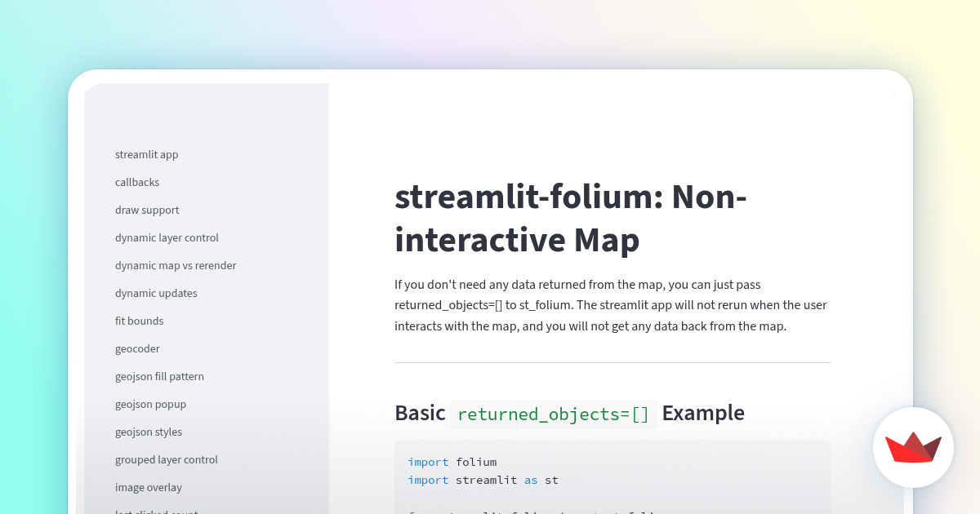
Task: Click the code line import folium
Action: 452,462
